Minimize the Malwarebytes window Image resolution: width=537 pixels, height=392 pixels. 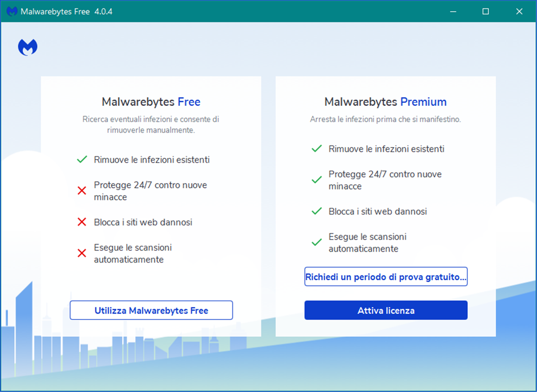[x=453, y=11]
